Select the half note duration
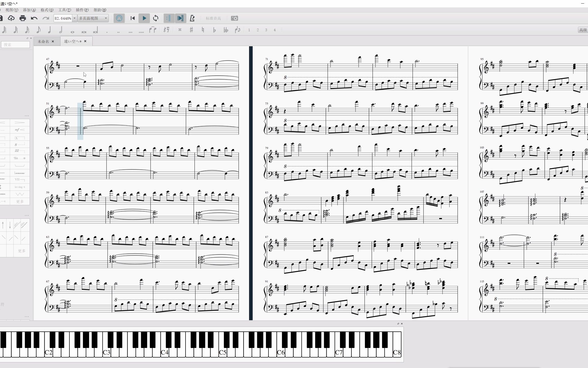Screen dimensions: 588x368 pyautogui.click(x=61, y=30)
